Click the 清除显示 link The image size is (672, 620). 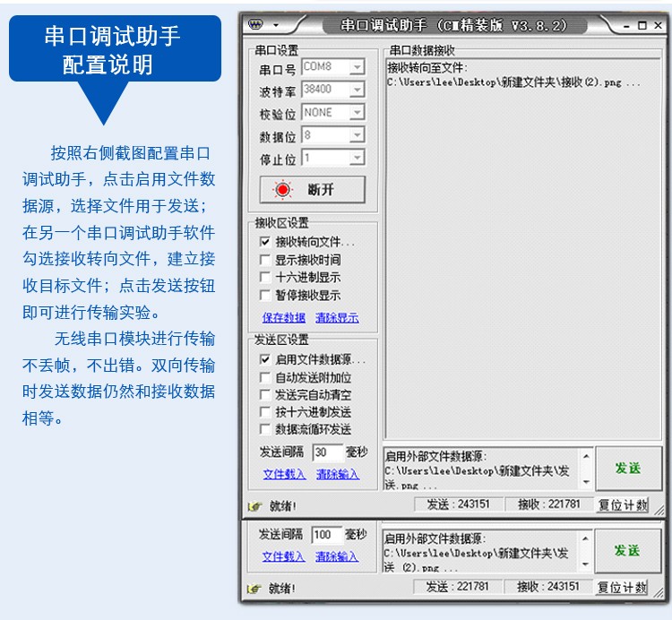tap(337, 318)
